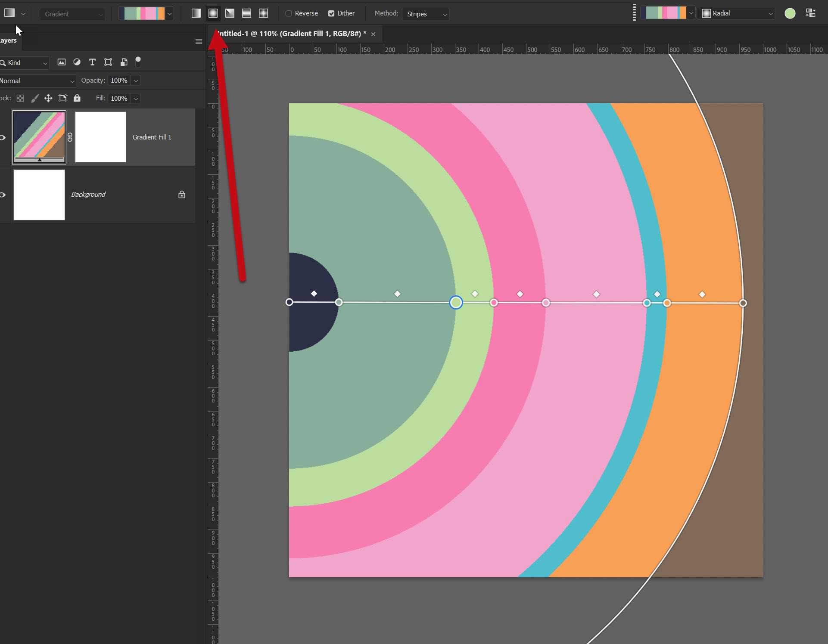
Task: Click the link icon between layer and mask
Action: tap(70, 137)
